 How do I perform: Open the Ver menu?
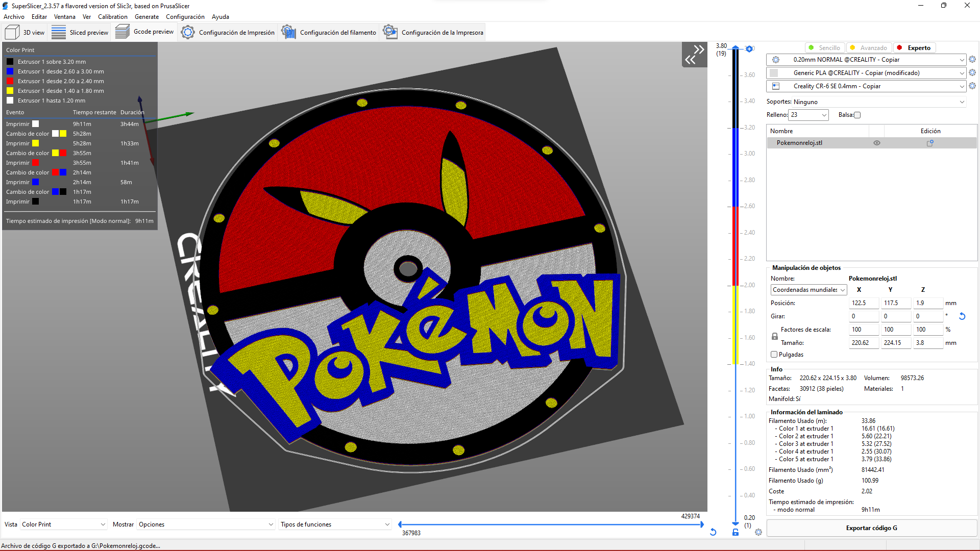87,17
